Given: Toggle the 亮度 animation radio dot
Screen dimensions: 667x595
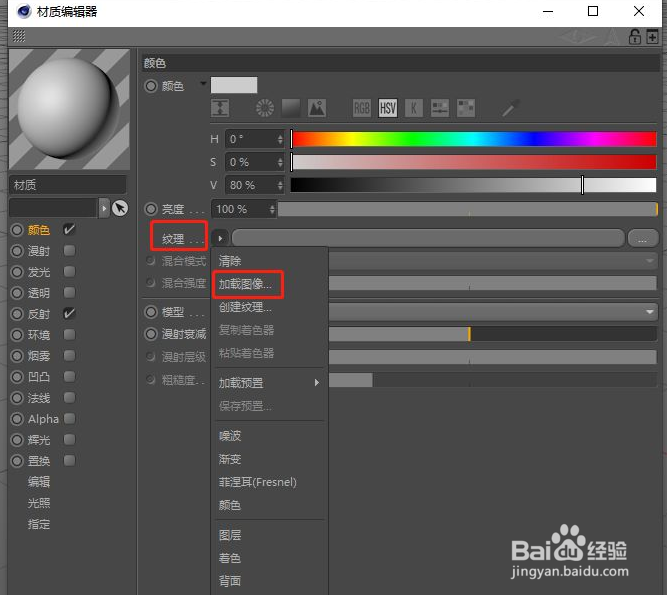Looking at the screenshot, I should pyautogui.click(x=151, y=209).
